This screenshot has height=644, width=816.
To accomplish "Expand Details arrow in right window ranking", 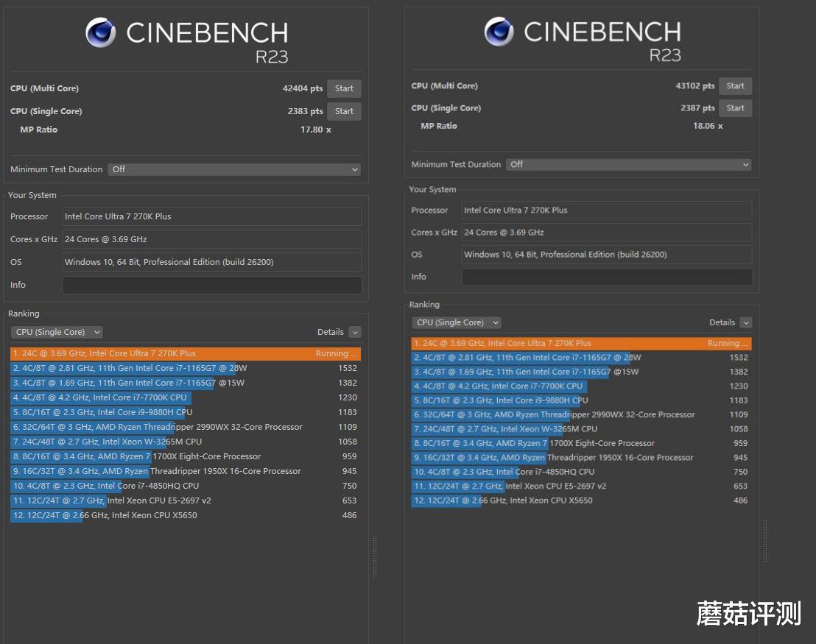I will (746, 322).
